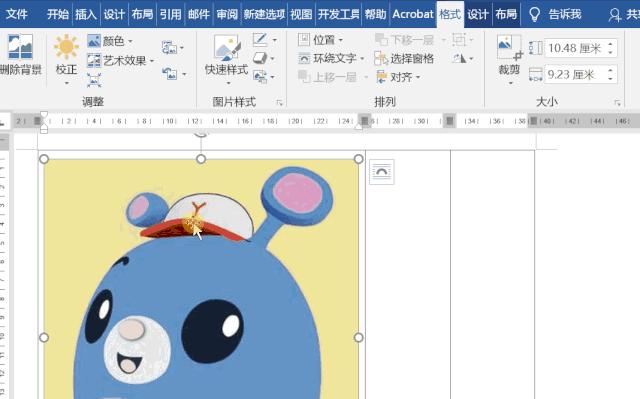Switch to the 帮助 tab
The width and height of the screenshot is (640, 399).
pyautogui.click(x=376, y=14)
